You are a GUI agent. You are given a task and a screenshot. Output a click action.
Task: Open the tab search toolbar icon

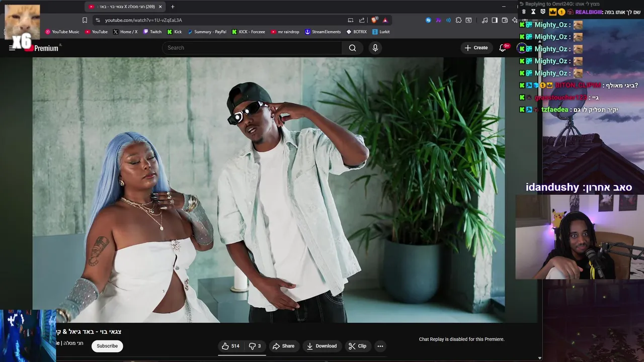(x=468, y=20)
